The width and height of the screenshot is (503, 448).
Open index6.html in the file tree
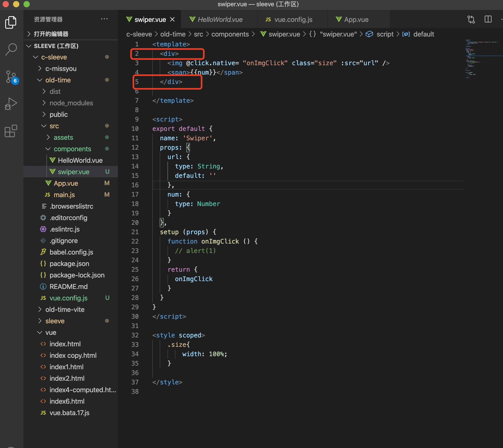click(70, 401)
